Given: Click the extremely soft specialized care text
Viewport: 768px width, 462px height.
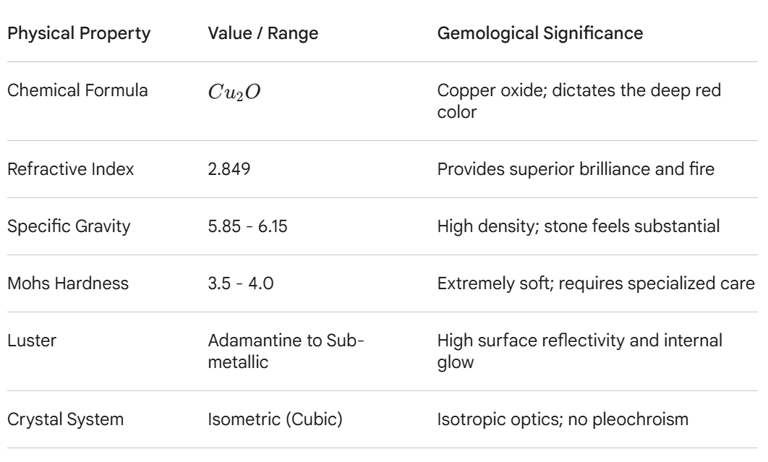Looking at the screenshot, I should (596, 283).
